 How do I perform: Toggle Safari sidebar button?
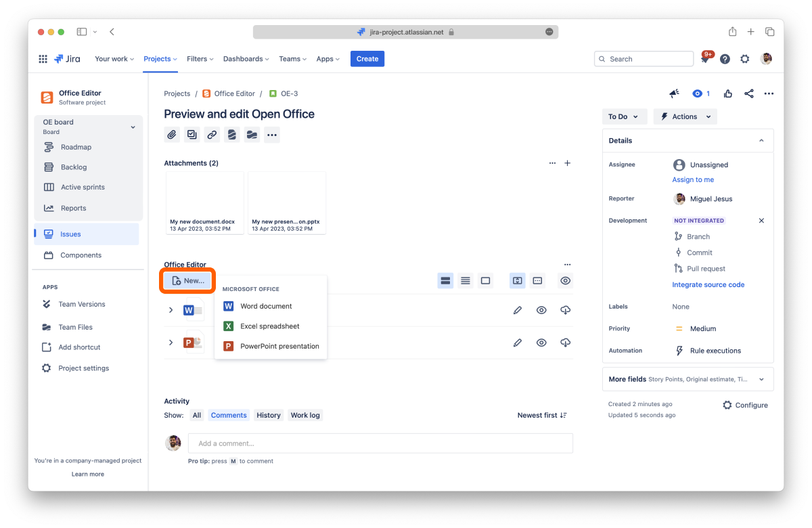pos(82,32)
